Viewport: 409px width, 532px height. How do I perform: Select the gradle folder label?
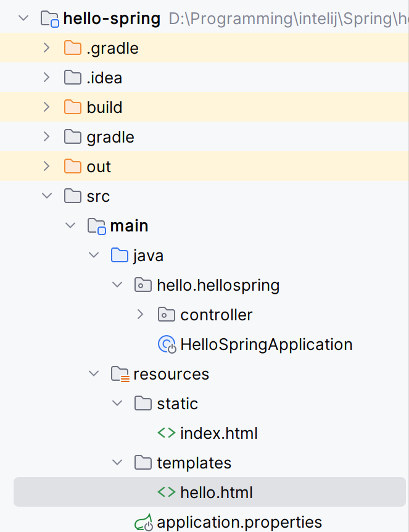pos(110,137)
